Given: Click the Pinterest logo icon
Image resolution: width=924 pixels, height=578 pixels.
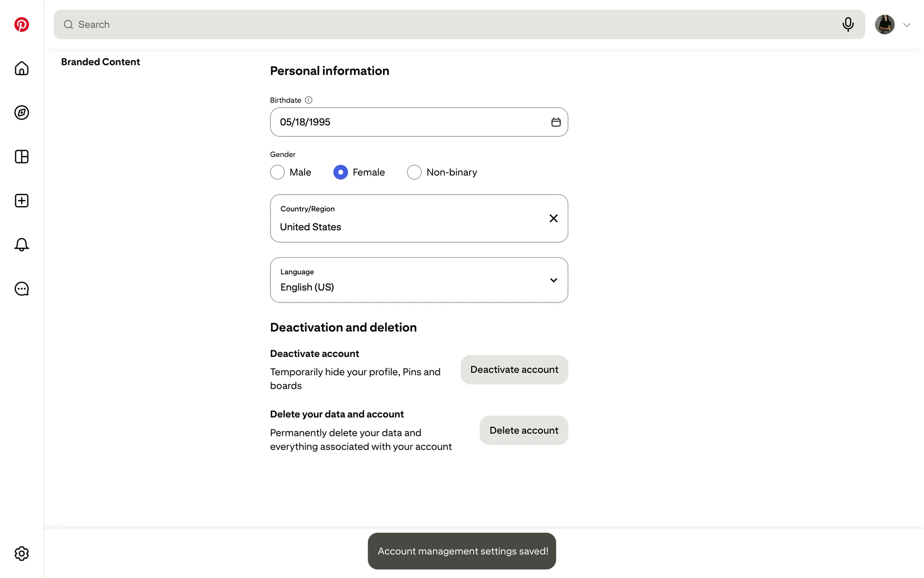Looking at the screenshot, I should (22, 25).
